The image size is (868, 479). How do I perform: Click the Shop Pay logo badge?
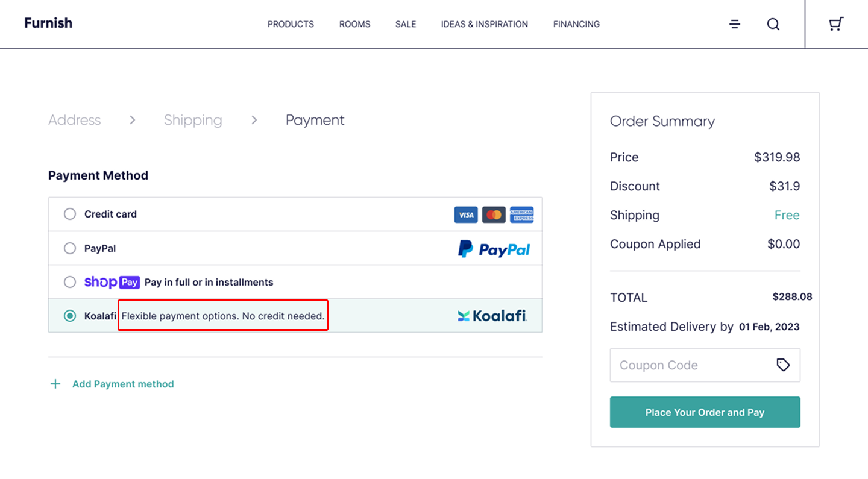[112, 282]
